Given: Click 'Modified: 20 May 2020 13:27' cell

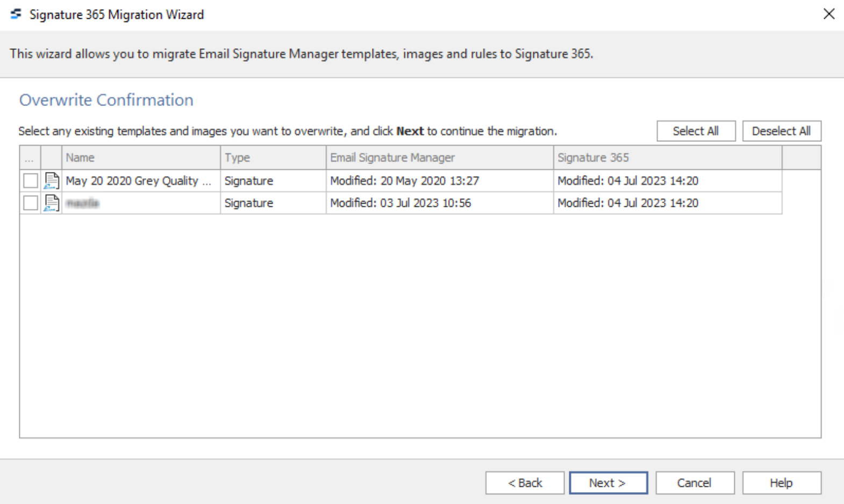Looking at the screenshot, I should 440,181.
